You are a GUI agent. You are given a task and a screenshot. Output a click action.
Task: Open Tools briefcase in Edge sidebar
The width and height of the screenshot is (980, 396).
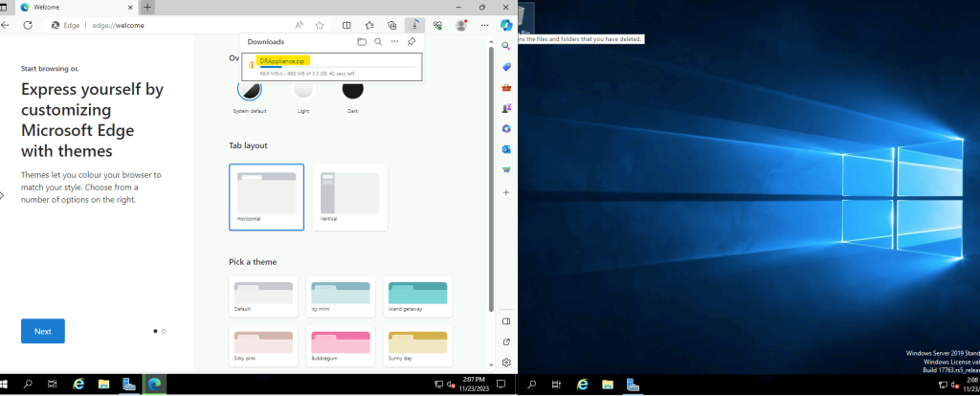coord(506,87)
